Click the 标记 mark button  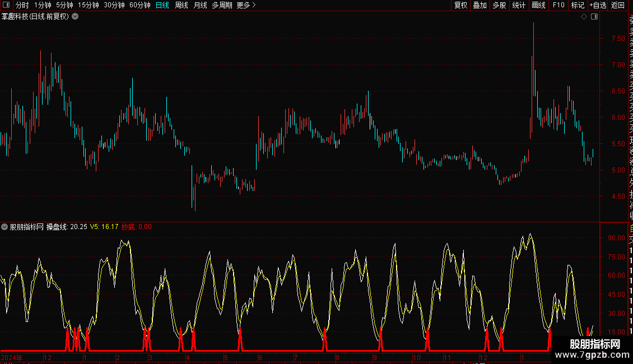coord(578,5)
